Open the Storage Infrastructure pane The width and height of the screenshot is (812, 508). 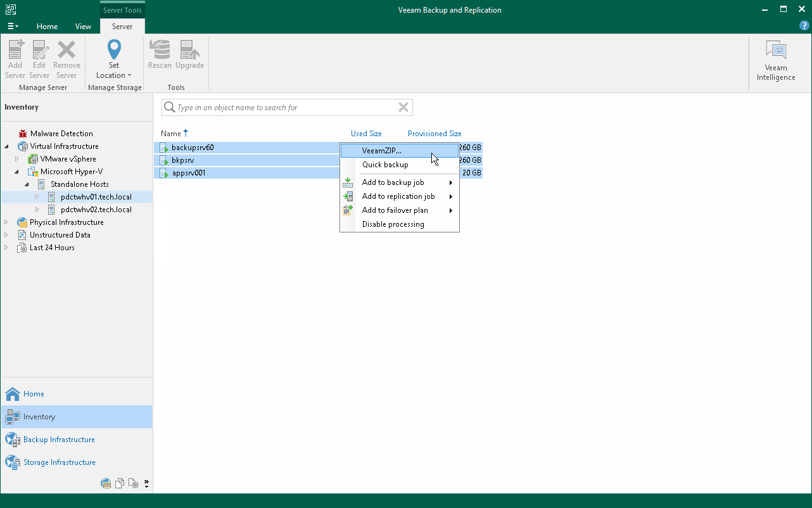point(76,462)
